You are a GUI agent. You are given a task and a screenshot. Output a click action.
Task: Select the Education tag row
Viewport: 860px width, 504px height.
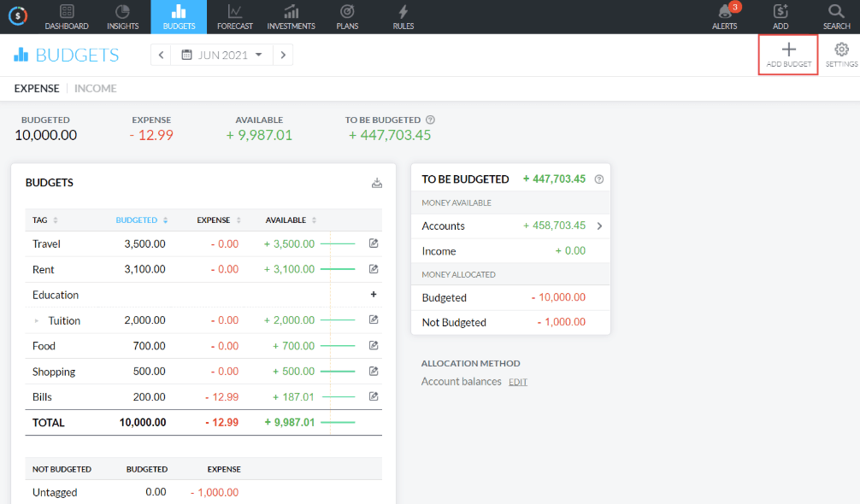coord(203,295)
